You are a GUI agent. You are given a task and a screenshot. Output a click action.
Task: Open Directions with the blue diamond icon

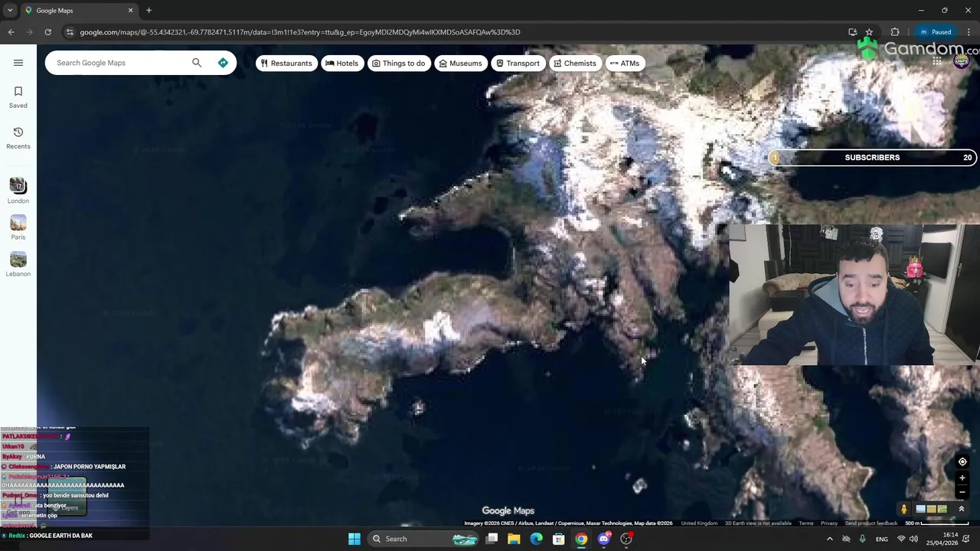(223, 63)
